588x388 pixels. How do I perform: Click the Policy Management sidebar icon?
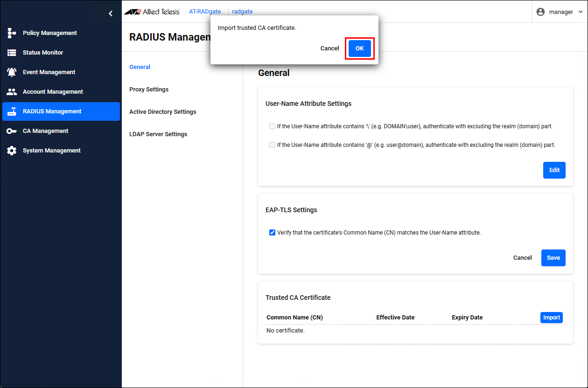(12, 33)
